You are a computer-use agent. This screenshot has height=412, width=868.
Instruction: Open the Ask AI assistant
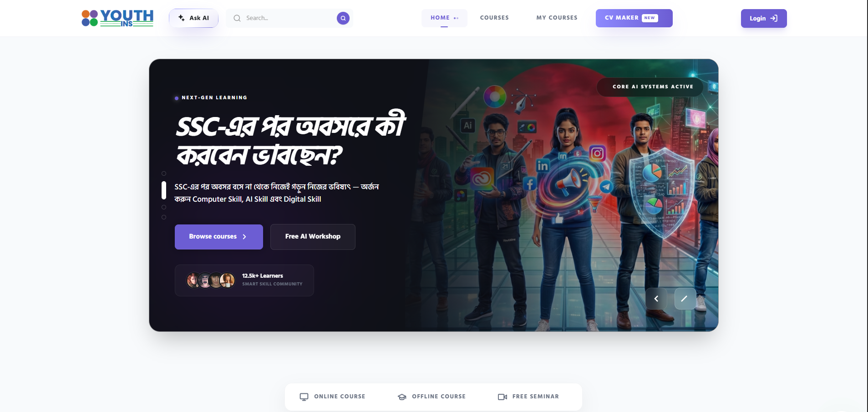193,18
